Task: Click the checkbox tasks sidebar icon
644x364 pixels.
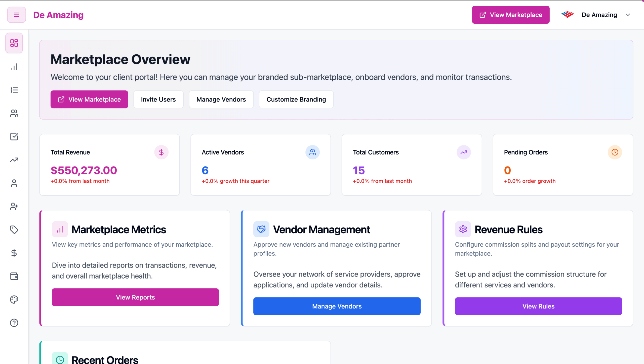Action: click(14, 137)
